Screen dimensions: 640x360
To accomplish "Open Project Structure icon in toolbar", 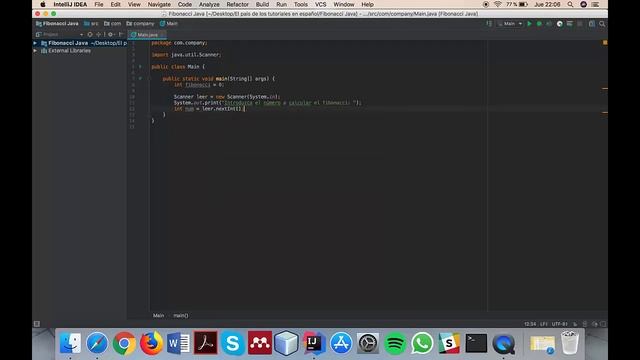I will click(592, 24).
